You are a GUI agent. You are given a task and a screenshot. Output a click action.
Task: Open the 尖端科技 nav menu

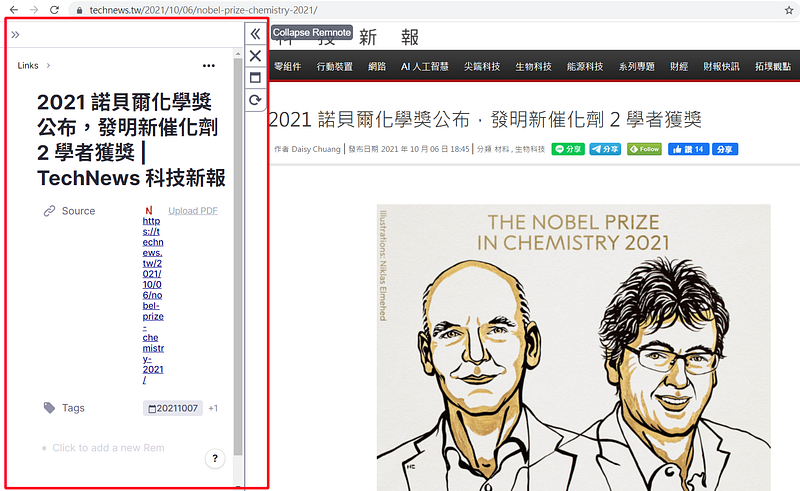[x=482, y=66]
